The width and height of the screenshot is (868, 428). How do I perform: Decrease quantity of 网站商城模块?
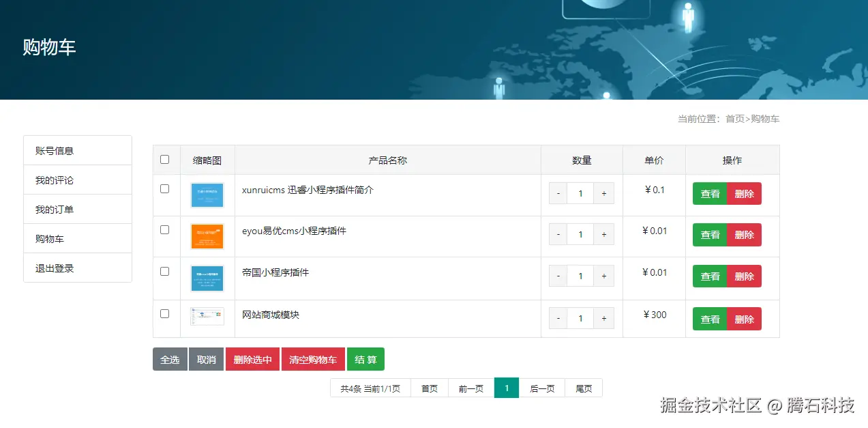point(558,319)
